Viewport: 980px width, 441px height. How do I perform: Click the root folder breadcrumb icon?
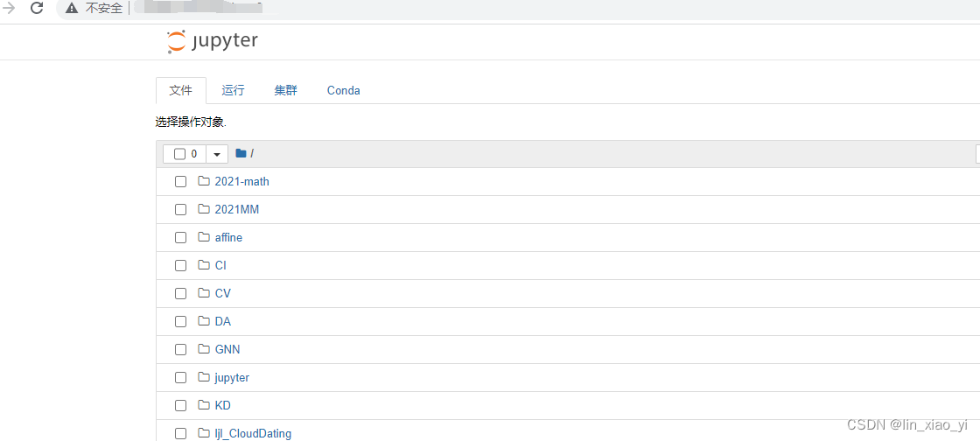[241, 153]
